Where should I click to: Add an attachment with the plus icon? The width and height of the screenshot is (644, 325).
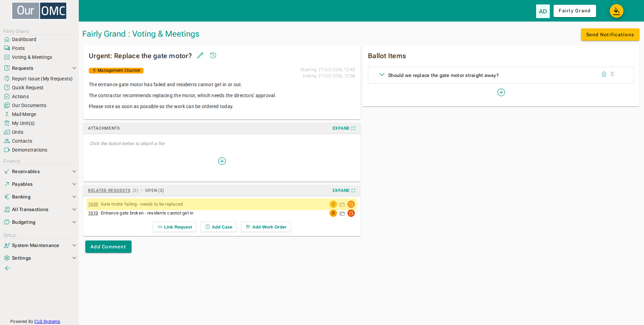tap(222, 161)
